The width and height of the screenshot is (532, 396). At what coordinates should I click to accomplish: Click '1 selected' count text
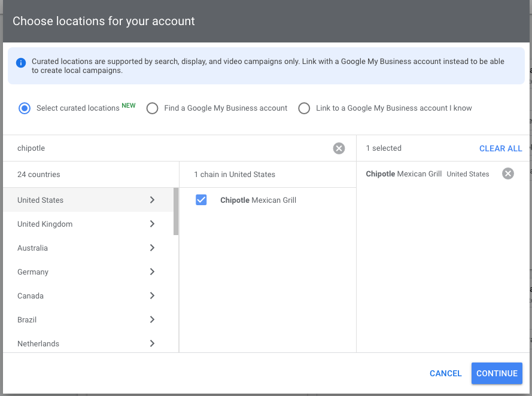(x=384, y=148)
